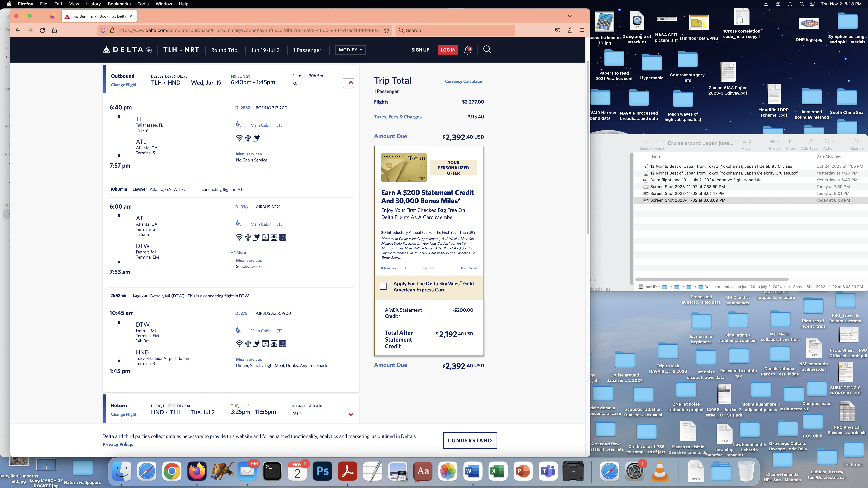The image size is (868, 488).
Task: Click the Delta notifications bell icon
Action: coord(467,50)
